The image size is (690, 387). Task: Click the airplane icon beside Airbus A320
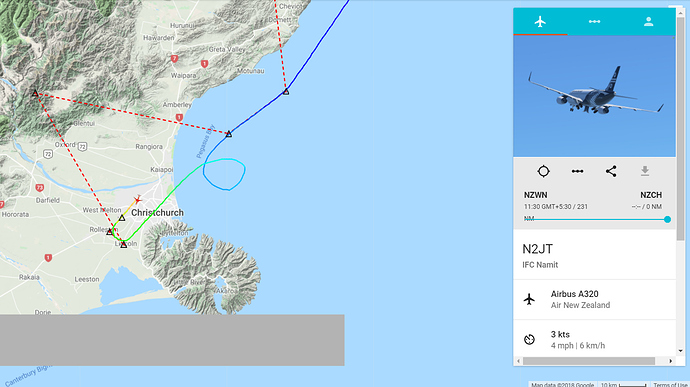(529, 299)
